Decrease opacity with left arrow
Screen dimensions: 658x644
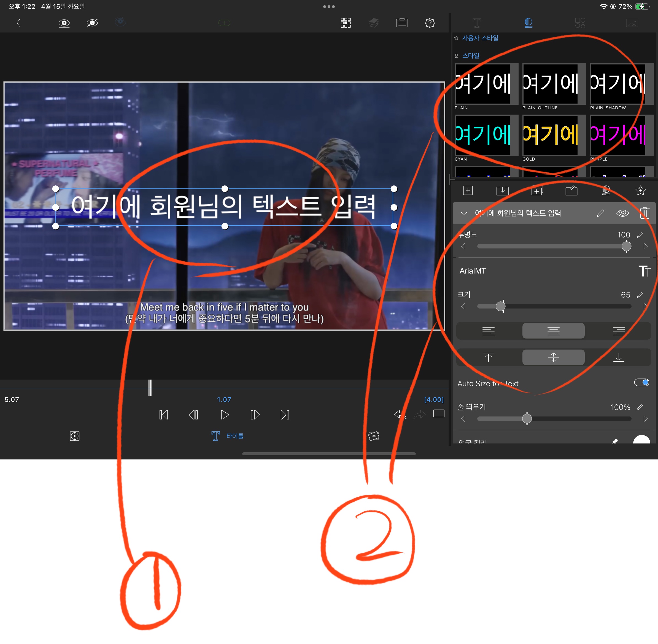pos(463,247)
